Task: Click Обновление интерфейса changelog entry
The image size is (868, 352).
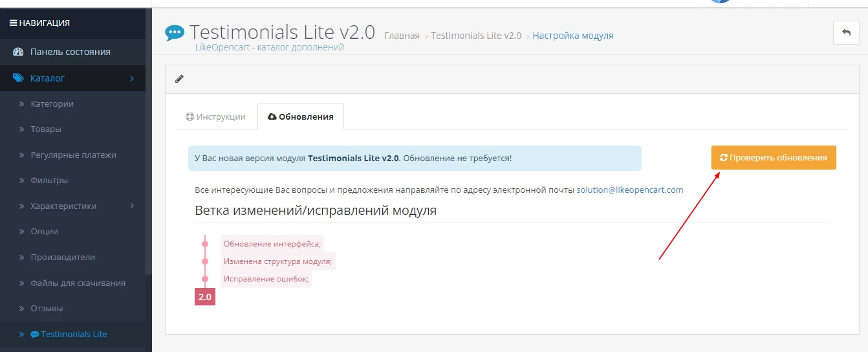Action: pos(272,244)
